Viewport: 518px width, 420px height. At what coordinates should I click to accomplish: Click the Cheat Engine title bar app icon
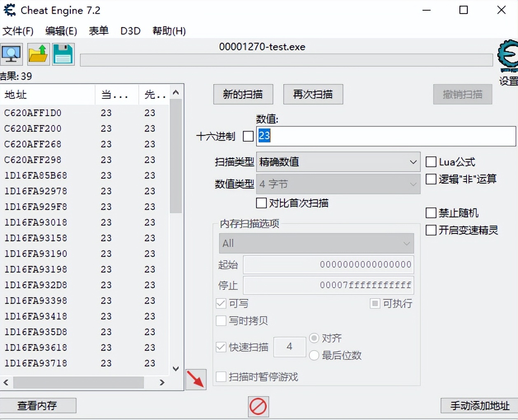[x=9, y=10]
